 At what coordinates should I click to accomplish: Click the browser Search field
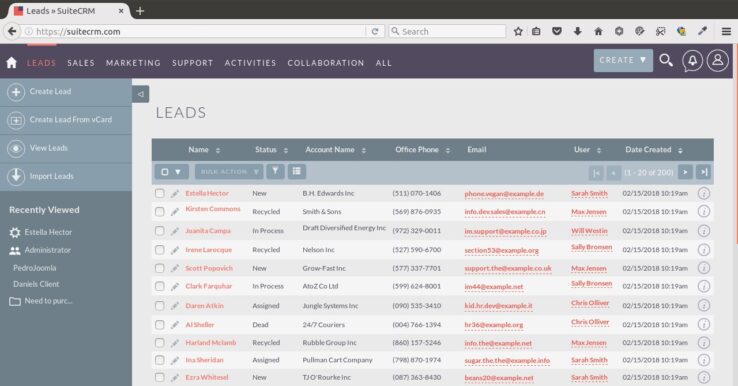point(447,32)
